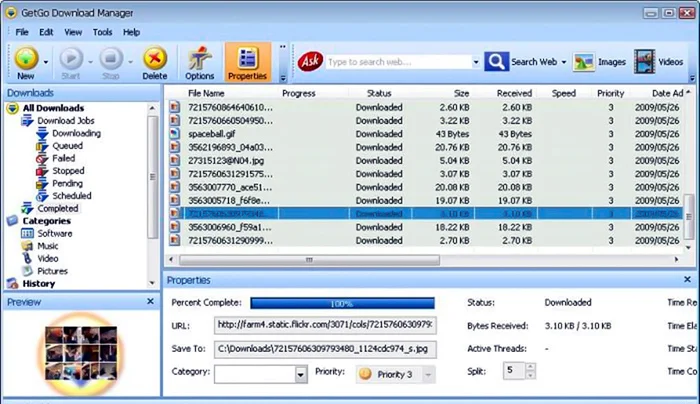Select the Pictures category

(52, 271)
